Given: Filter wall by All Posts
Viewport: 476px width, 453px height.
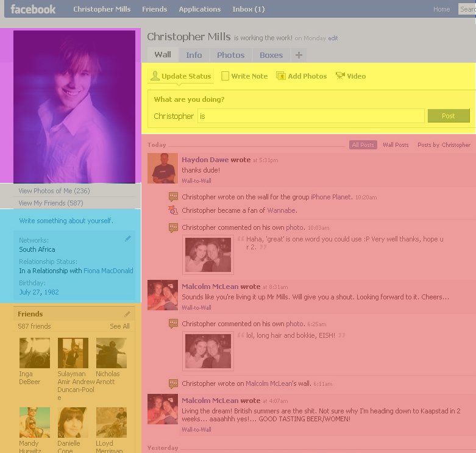Looking at the screenshot, I should (363, 145).
